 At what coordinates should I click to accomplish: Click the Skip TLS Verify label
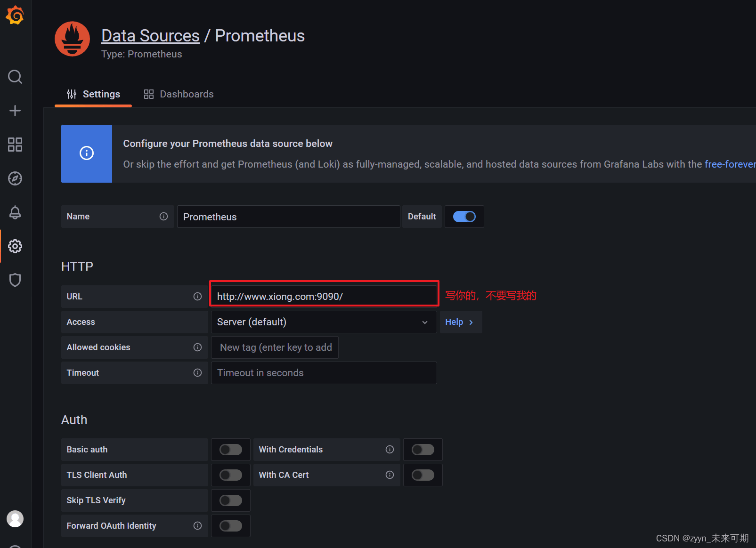(x=96, y=500)
